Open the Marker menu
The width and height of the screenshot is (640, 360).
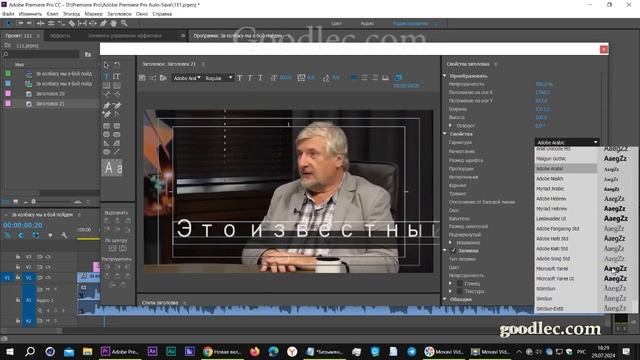pyautogui.click(x=93, y=14)
